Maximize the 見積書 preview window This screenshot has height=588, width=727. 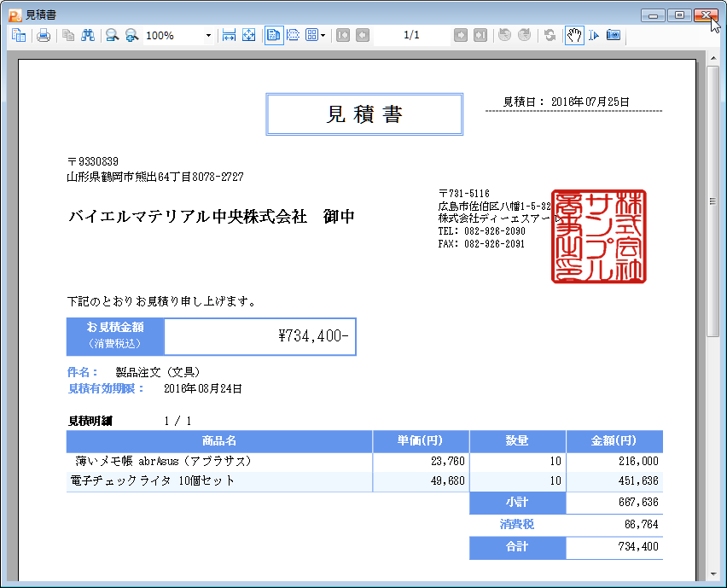[x=679, y=15]
